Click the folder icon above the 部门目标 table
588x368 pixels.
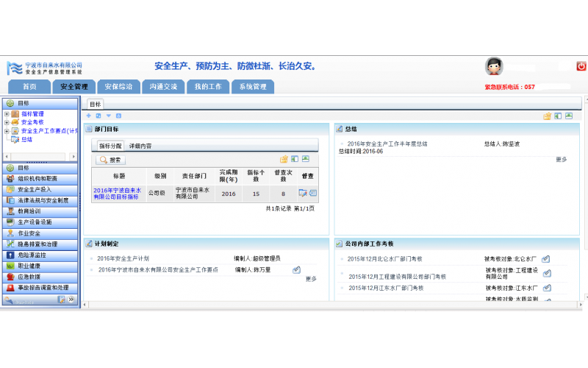(x=284, y=159)
